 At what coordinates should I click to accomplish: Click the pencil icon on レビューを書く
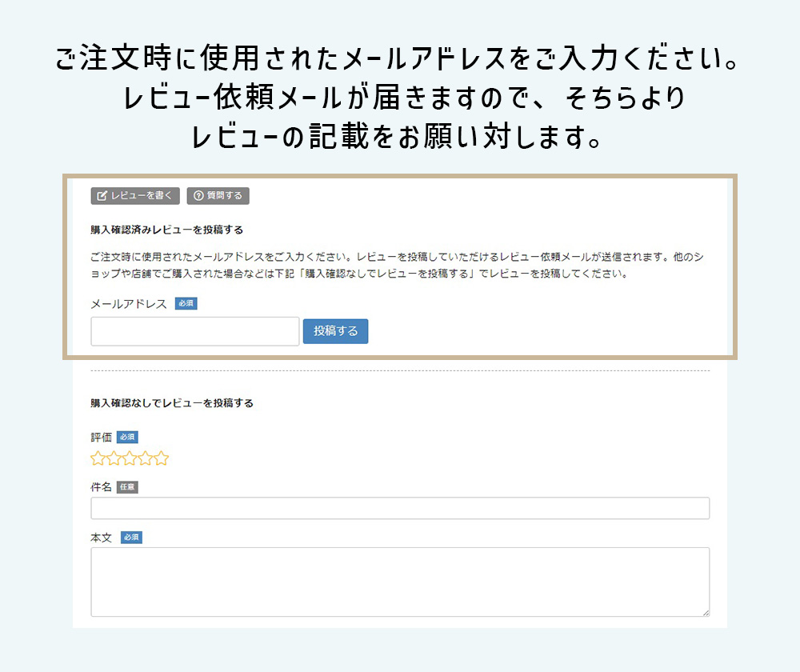(x=102, y=196)
